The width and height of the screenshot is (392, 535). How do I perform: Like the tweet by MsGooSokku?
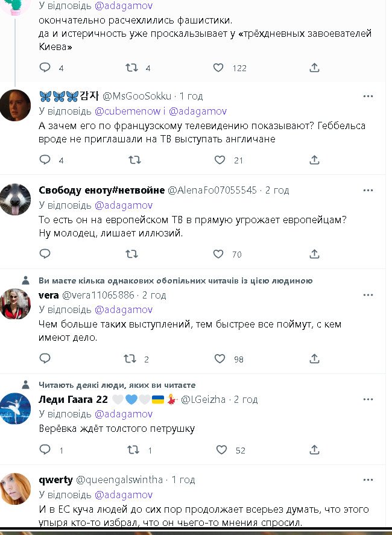coord(220,160)
